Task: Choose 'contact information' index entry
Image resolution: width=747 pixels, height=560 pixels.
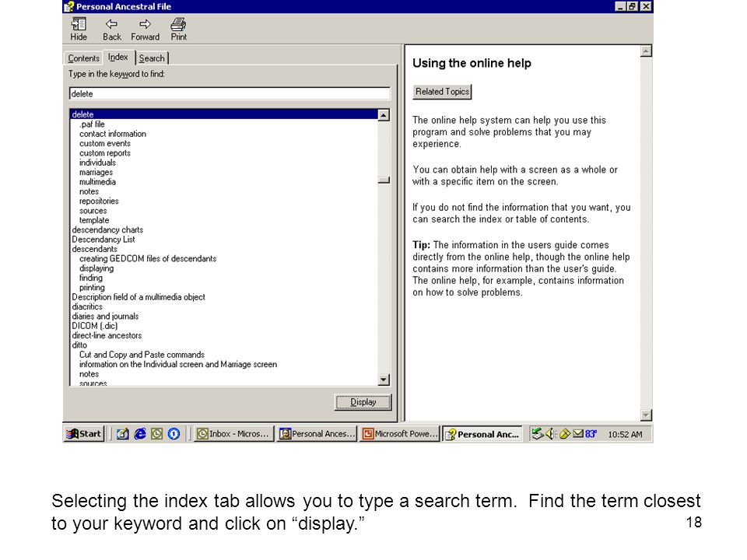Action: [x=113, y=134]
